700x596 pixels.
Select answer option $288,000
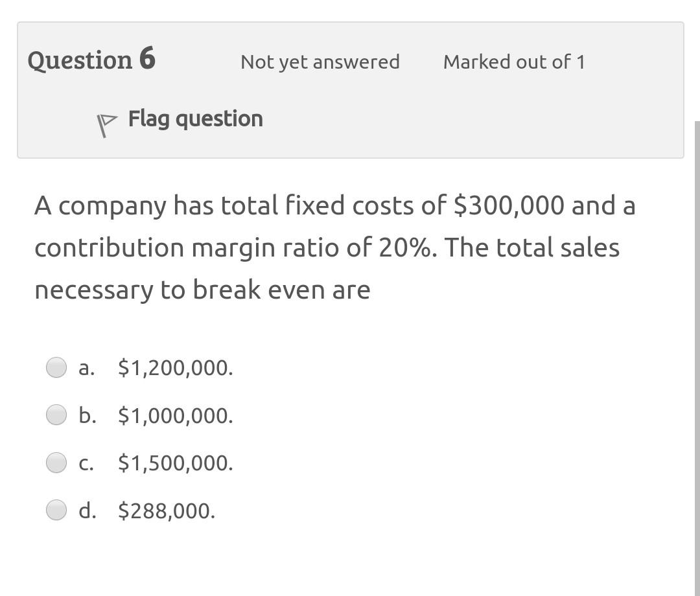pyautogui.click(x=166, y=510)
